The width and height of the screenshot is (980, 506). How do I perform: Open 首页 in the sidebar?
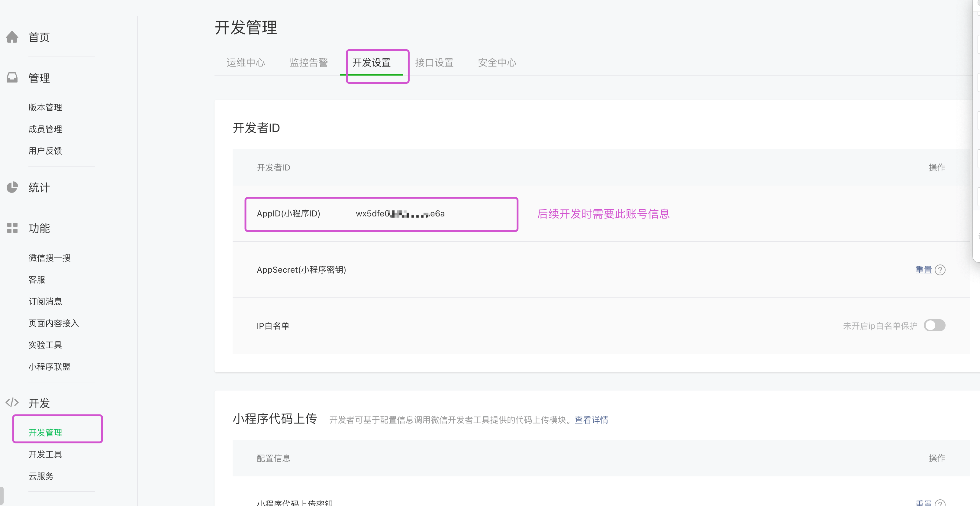click(x=39, y=37)
